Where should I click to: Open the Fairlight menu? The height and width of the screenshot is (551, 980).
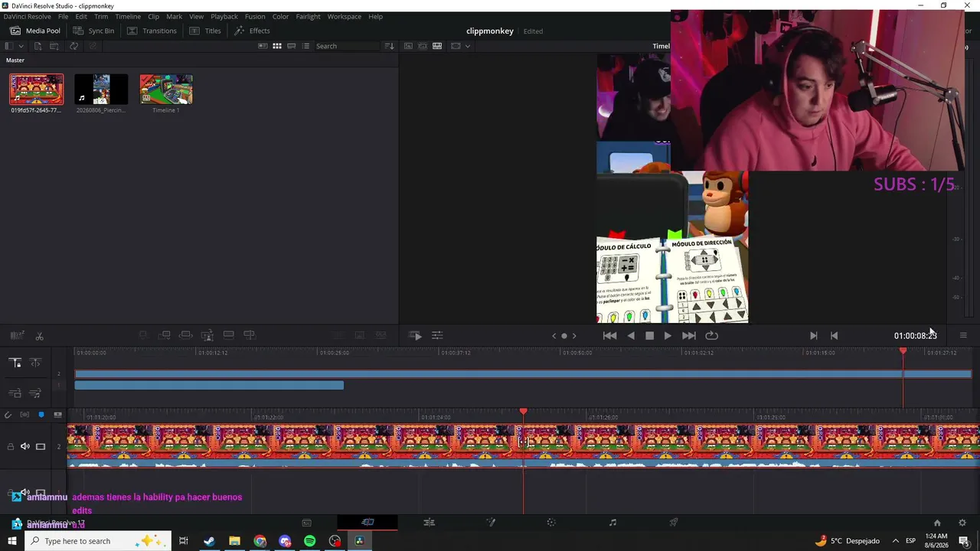(x=309, y=16)
